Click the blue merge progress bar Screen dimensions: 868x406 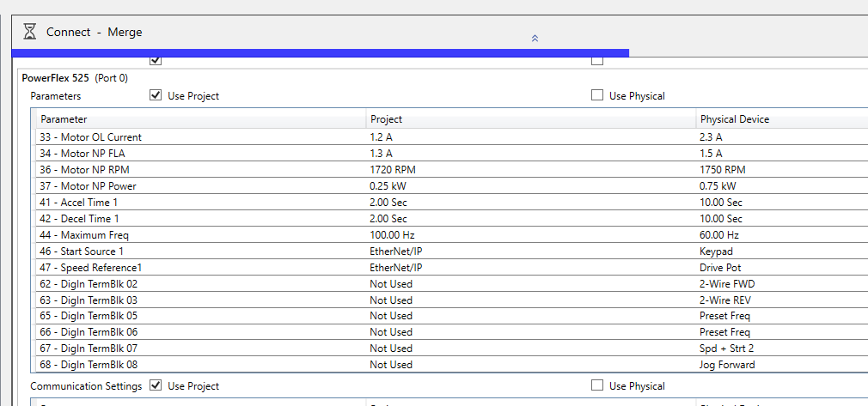[320, 52]
